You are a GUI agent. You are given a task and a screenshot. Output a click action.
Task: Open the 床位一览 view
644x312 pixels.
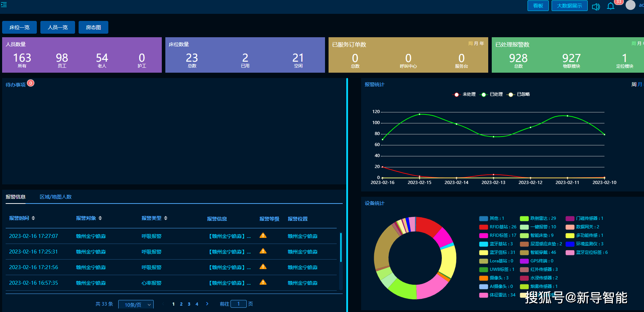click(x=19, y=27)
